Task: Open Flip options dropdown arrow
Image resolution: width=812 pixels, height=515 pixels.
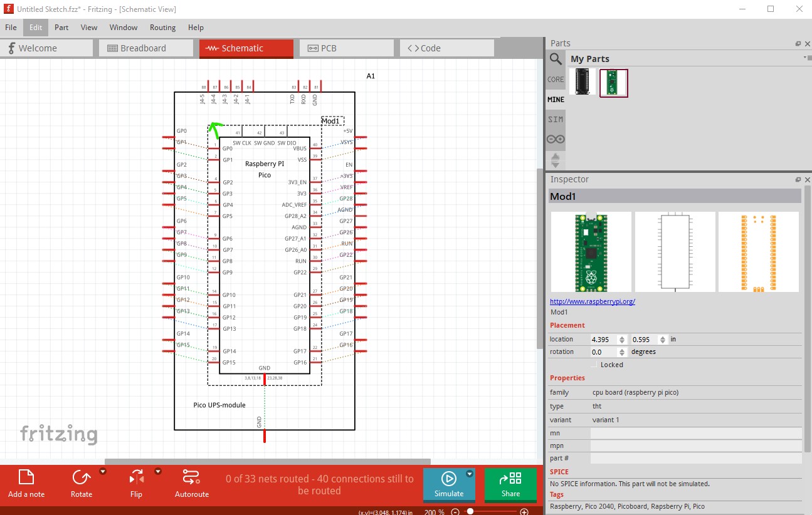Action: [158, 471]
